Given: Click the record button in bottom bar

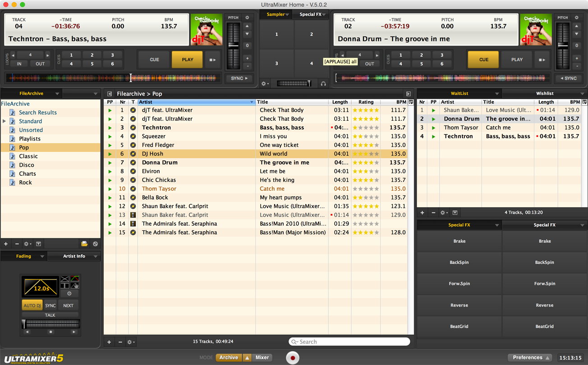Looking at the screenshot, I should click(293, 358).
